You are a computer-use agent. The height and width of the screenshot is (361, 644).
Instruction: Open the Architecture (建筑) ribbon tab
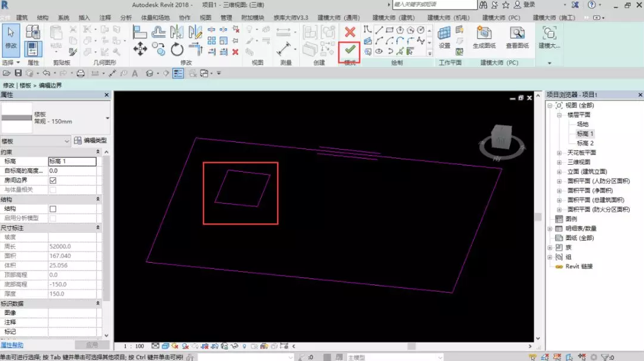22,17
